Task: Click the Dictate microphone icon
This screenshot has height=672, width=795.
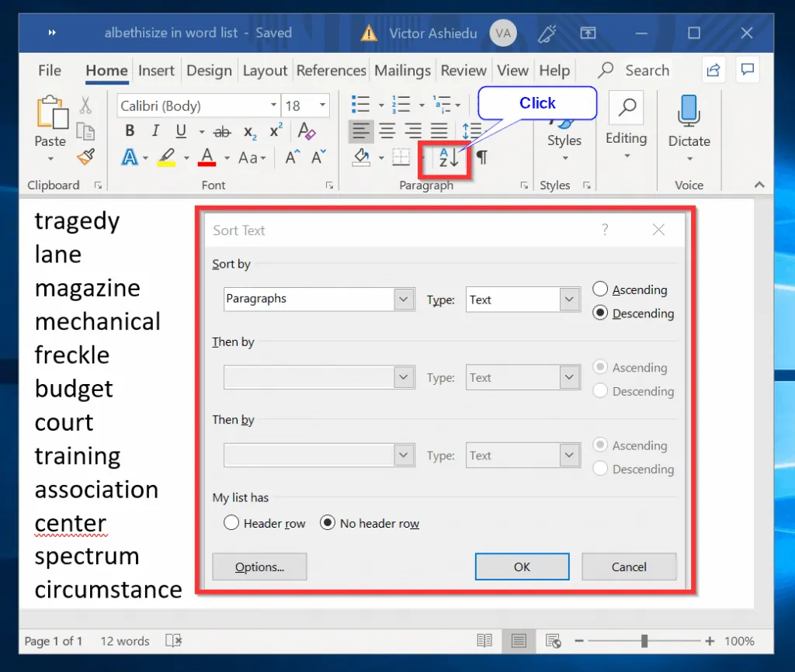Action: (689, 111)
